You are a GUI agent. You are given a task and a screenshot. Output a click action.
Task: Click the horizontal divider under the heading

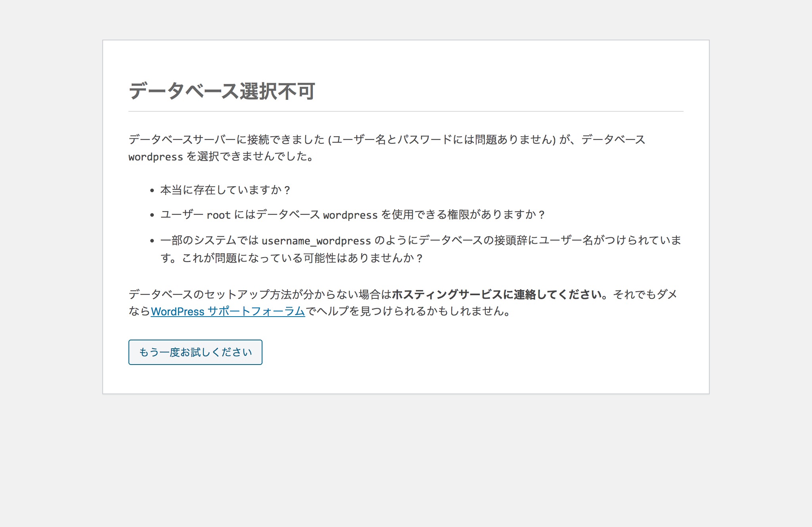pyautogui.click(x=406, y=111)
